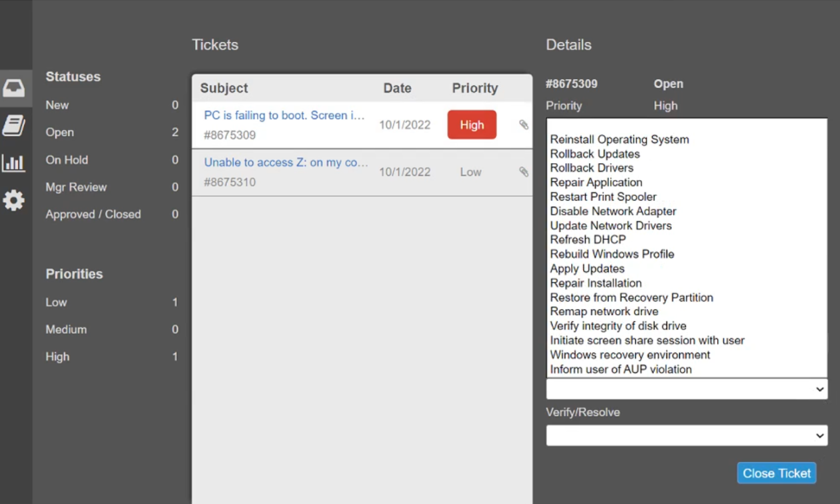Choose 'Apply Updates' from the list
This screenshot has height=504, width=840.
(x=687, y=269)
